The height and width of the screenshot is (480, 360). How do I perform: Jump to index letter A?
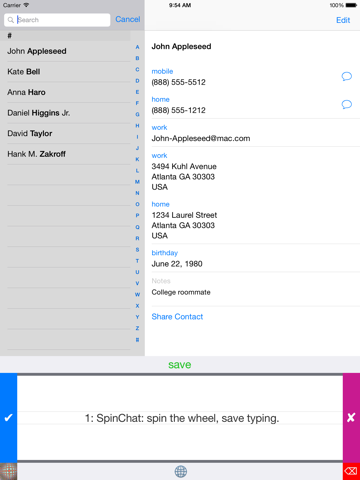tap(137, 47)
